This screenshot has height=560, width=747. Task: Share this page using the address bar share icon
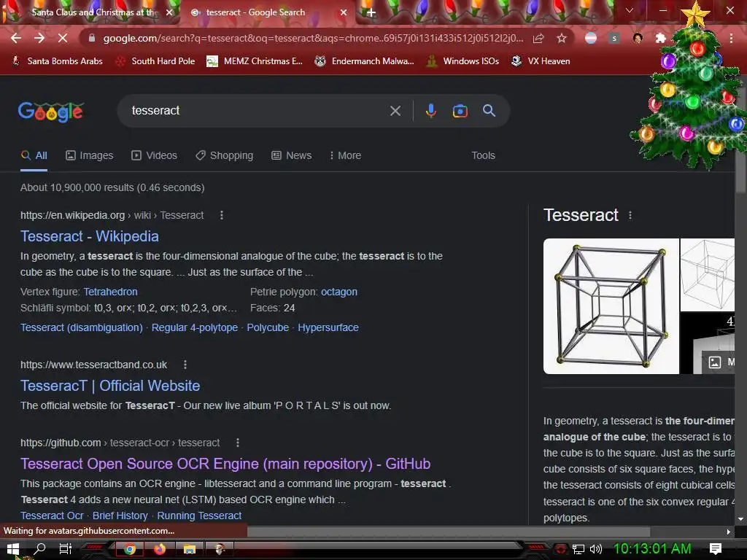538,38
